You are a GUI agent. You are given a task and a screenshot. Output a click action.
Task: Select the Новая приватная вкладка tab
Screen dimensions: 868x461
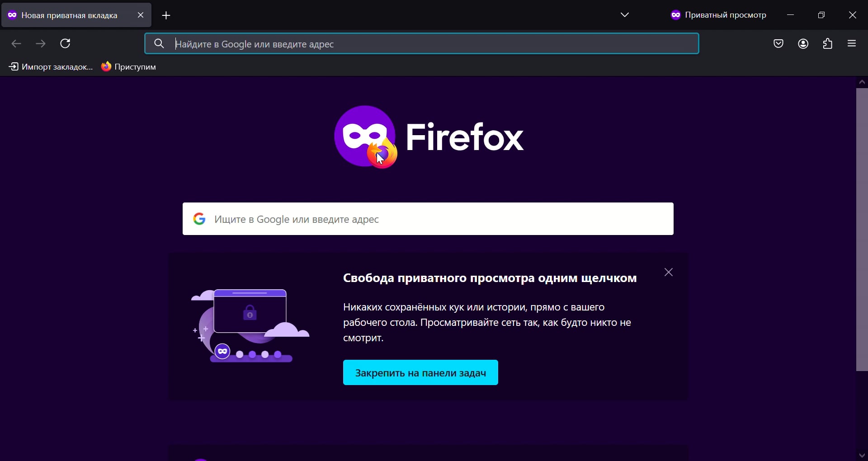(x=68, y=15)
